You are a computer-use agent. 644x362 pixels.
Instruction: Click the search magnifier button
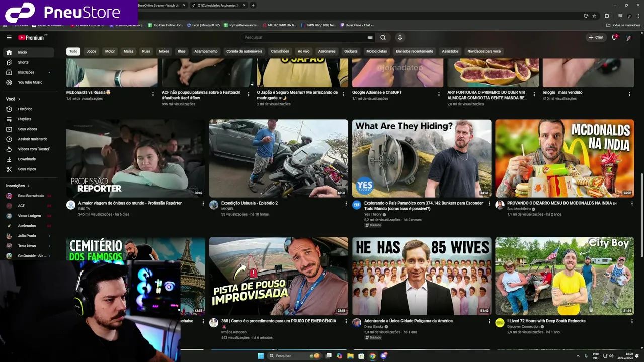click(383, 37)
